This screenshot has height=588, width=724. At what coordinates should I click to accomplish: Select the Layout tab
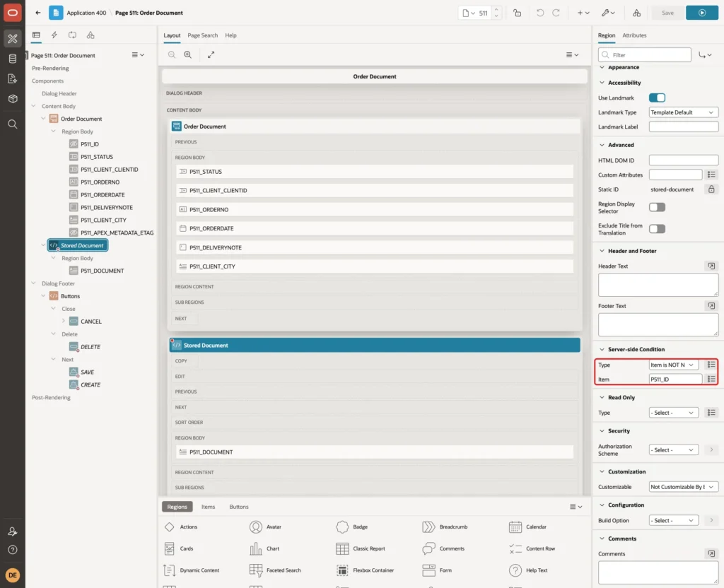(x=172, y=35)
